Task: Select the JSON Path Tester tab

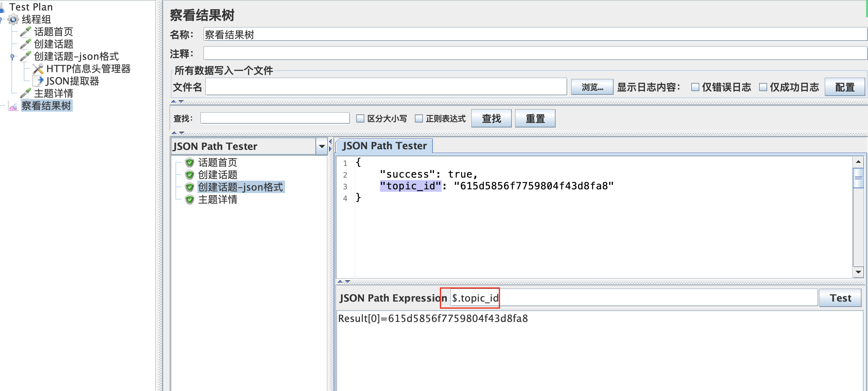Action: point(384,146)
